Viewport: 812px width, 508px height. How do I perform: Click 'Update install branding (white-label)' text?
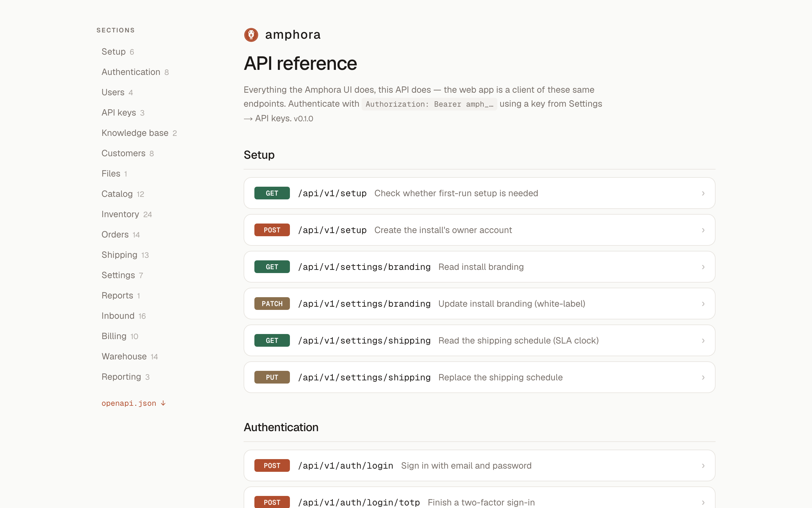point(512,304)
